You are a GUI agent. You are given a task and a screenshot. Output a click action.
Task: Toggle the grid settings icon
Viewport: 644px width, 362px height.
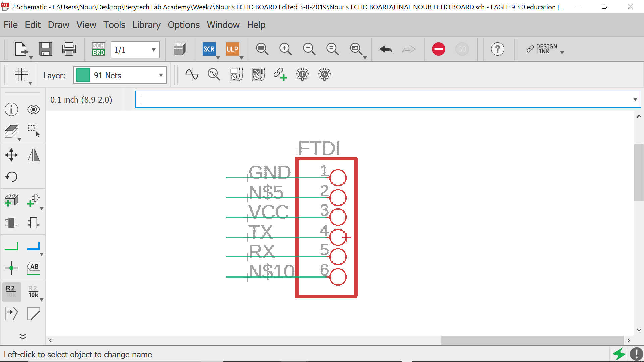pyautogui.click(x=21, y=74)
